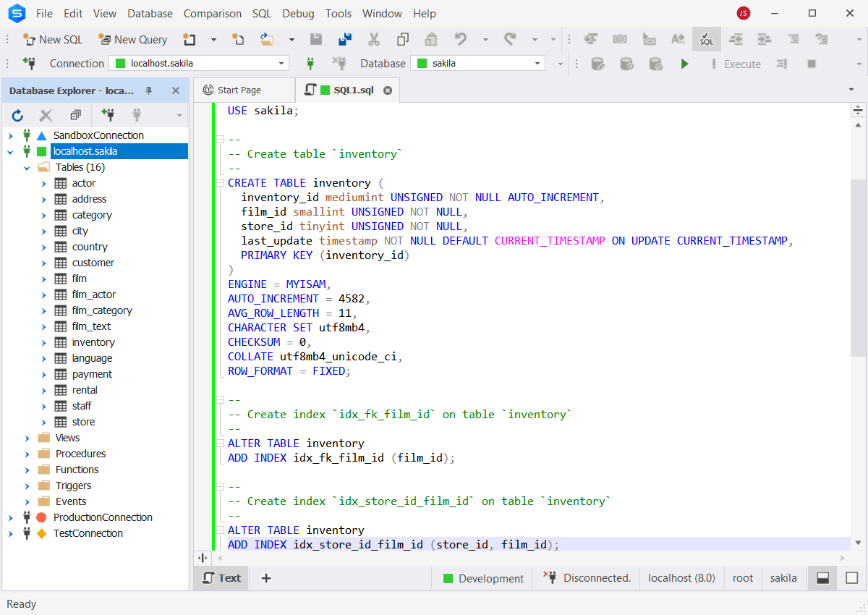Open the Comparison menu
The image size is (868, 615).
coord(212,14)
